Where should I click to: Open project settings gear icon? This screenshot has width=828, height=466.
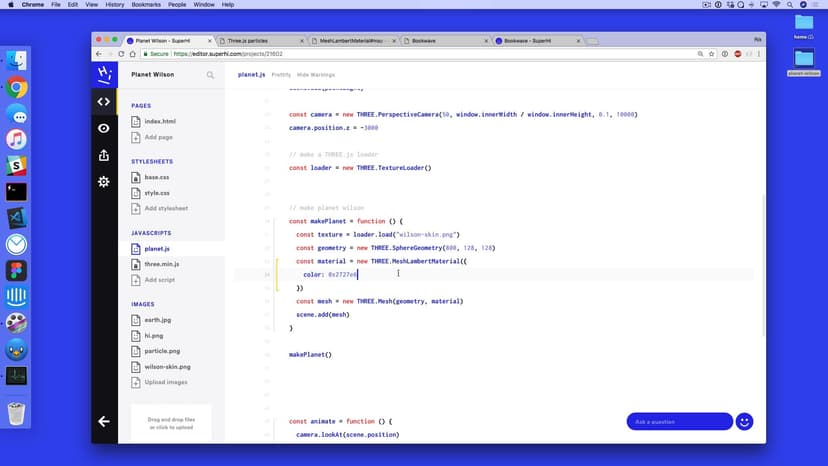click(104, 181)
